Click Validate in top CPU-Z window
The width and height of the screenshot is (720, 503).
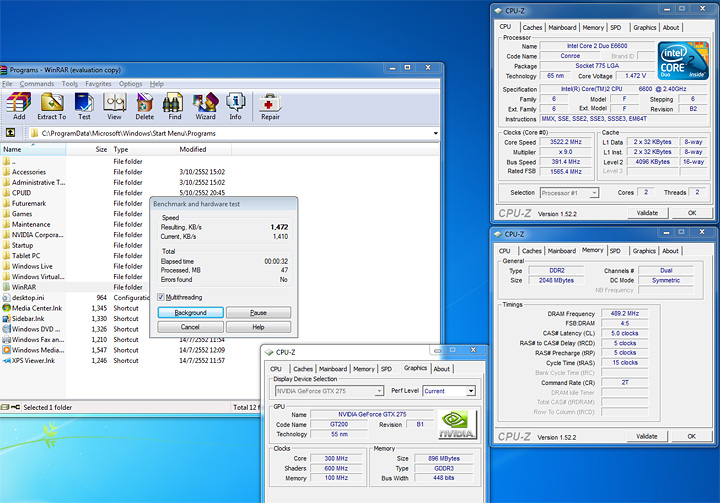point(647,213)
